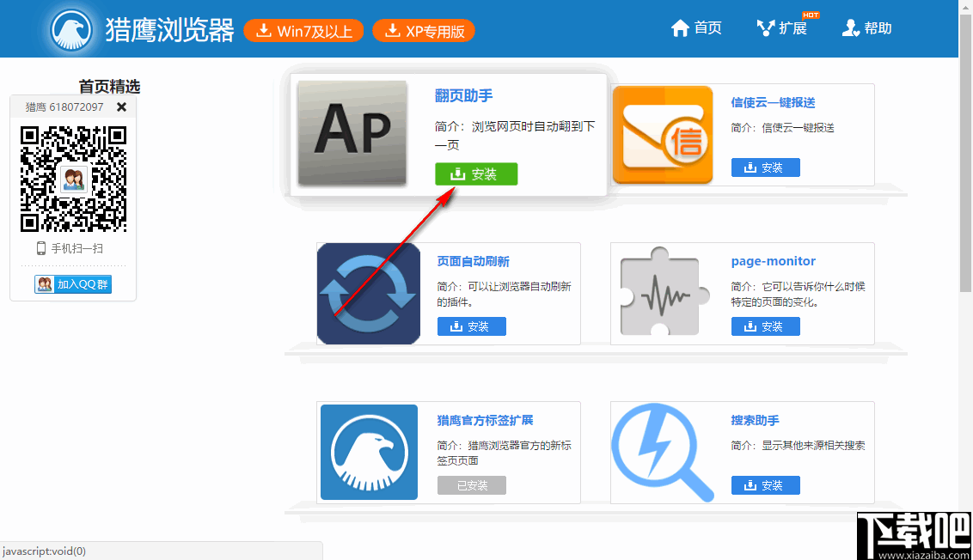Image resolution: width=973 pixels, height=560 pixels.
Task: Open 扩展 in navigation
Action: tap(782, 27)
